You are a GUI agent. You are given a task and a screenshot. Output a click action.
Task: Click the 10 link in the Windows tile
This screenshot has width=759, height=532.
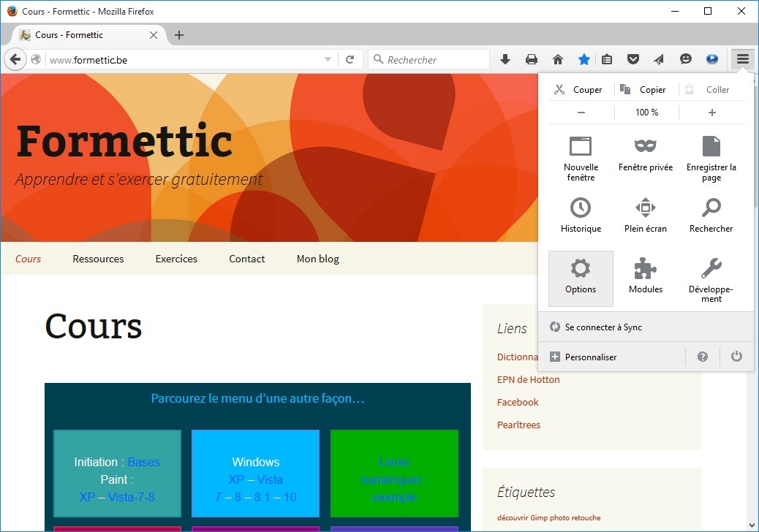pos(290,497)
